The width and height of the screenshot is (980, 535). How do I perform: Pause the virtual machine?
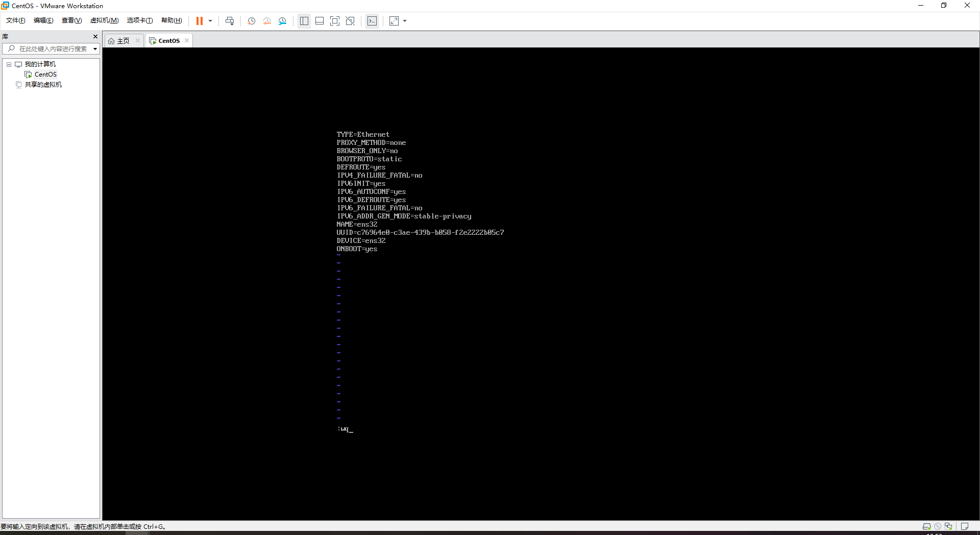[x=200, y=21]
